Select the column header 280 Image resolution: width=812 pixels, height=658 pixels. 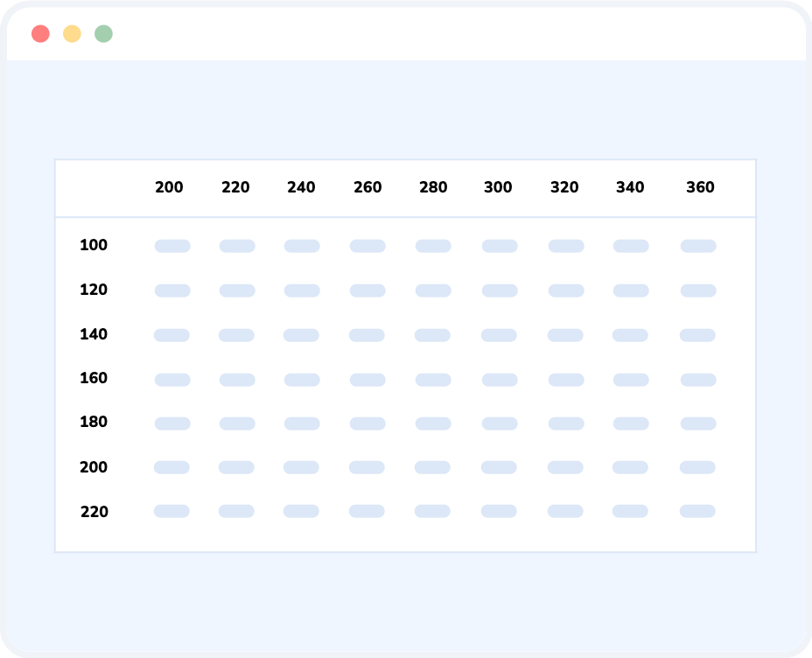[433, 187]
